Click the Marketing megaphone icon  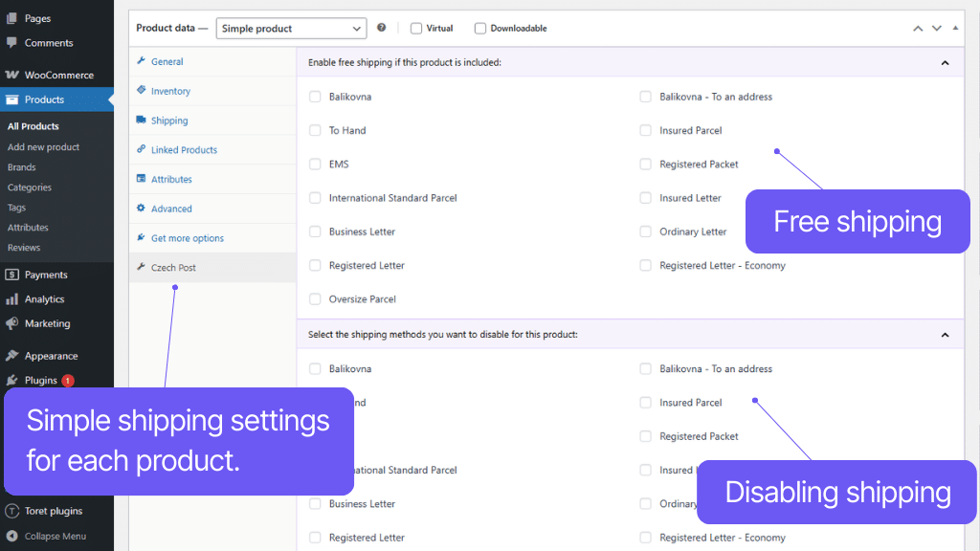(x=11, y=323)
